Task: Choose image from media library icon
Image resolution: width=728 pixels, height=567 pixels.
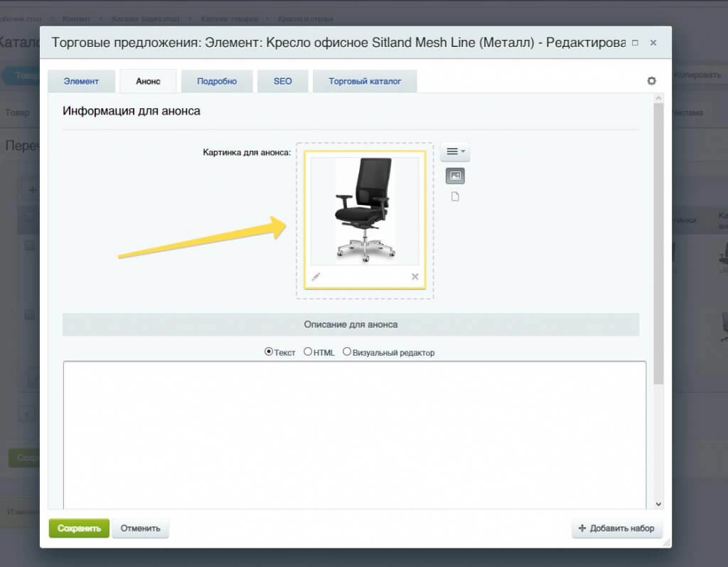Action: [455, 176]
